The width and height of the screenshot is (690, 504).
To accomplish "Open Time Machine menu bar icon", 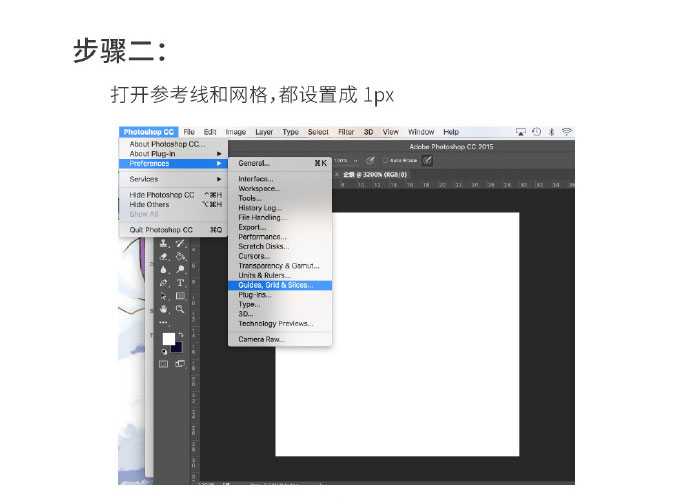I will point(536,132).
